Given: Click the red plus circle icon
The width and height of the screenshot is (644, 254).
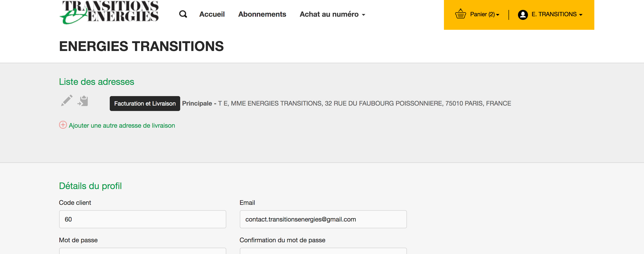Looking at the screenshot, I should click(x=63, y=125).
